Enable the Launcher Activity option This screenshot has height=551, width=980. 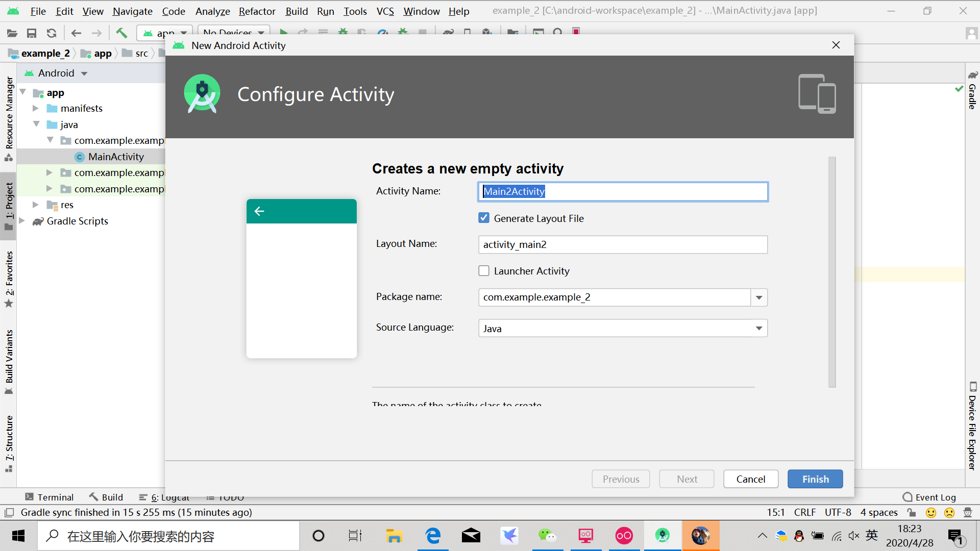(484, 270)
